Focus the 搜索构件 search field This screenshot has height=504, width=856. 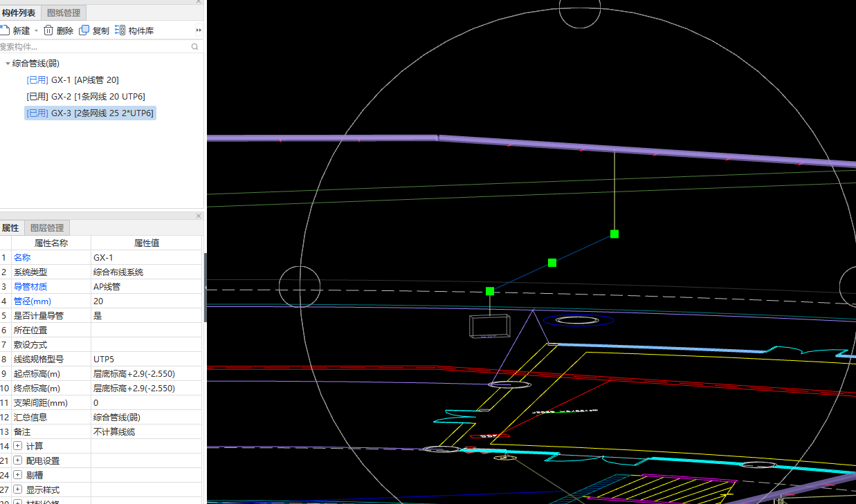pyautogui.click(x=94, y=47)
